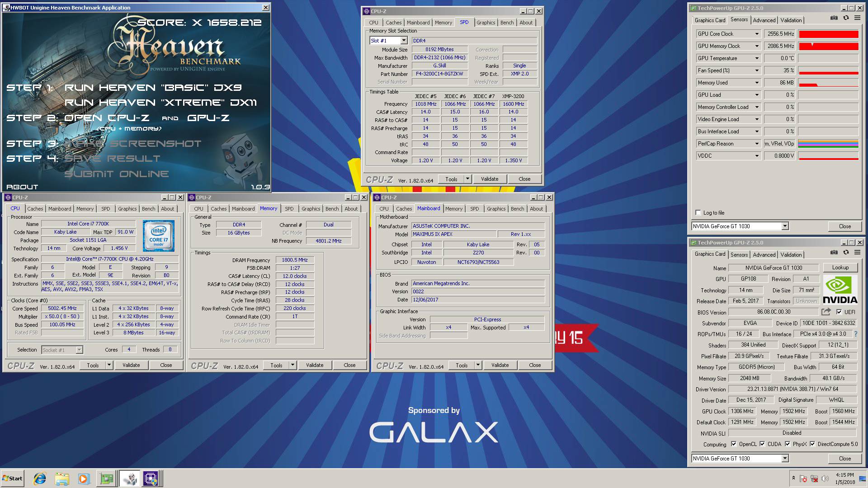Open the GPU Memory Clock sensor dropdown

[x=757, y=46]
